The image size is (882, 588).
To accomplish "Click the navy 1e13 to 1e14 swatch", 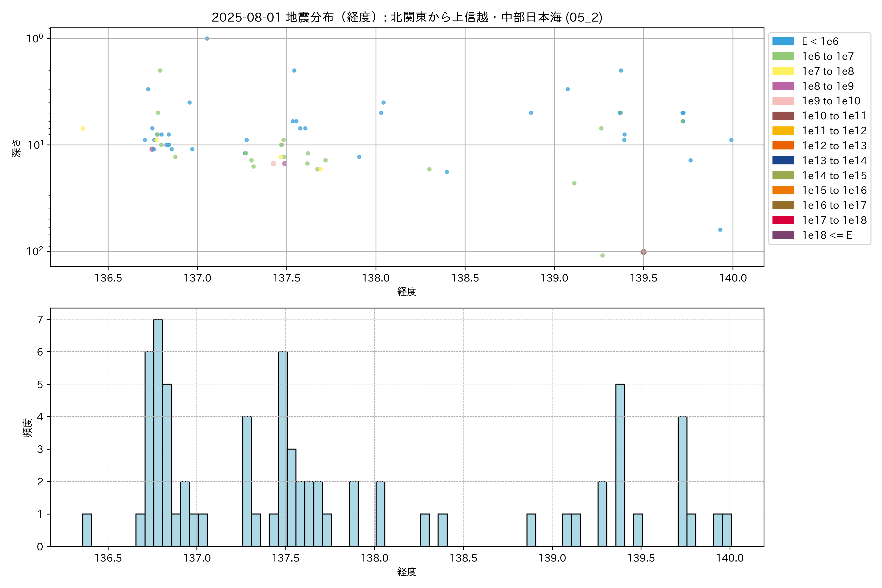I will click(783, 160).
